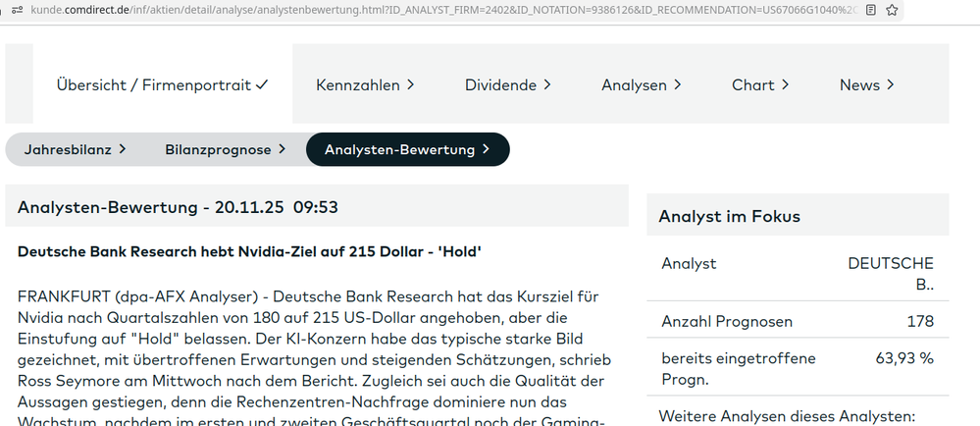Open the Bilanzprognose sub-tab

tap(225, 149)
